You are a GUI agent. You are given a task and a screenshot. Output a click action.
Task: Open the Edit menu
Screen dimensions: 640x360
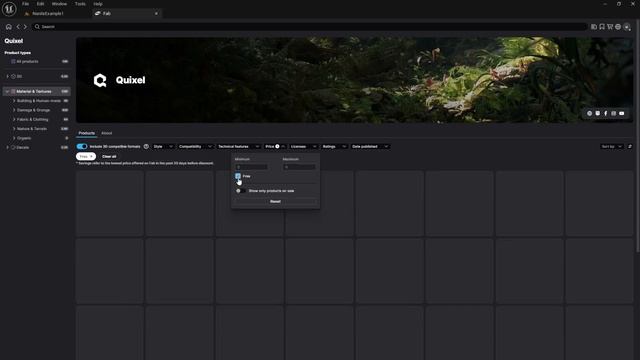point(40,4)
